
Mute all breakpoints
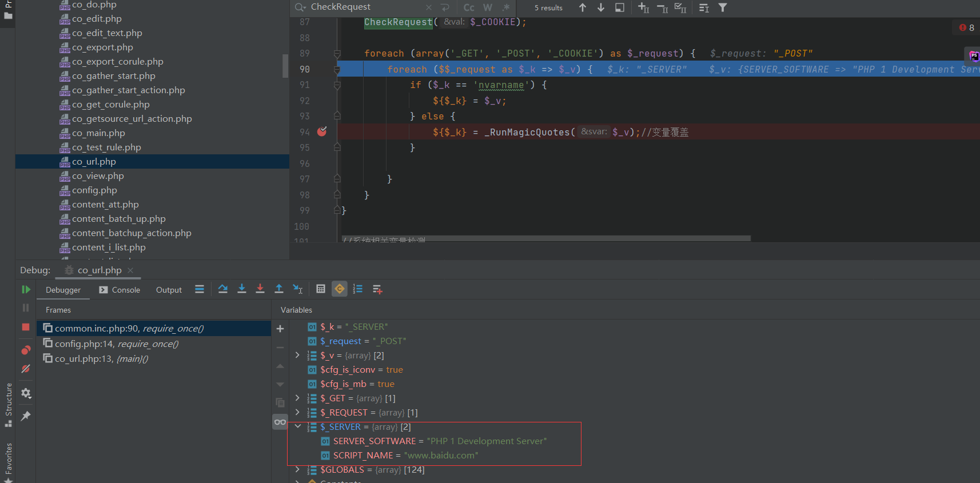26,369
